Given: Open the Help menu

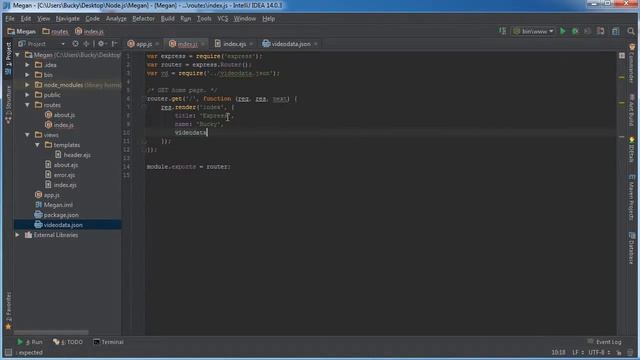Looking at the screenshot, I should click(x=268, y=19).
